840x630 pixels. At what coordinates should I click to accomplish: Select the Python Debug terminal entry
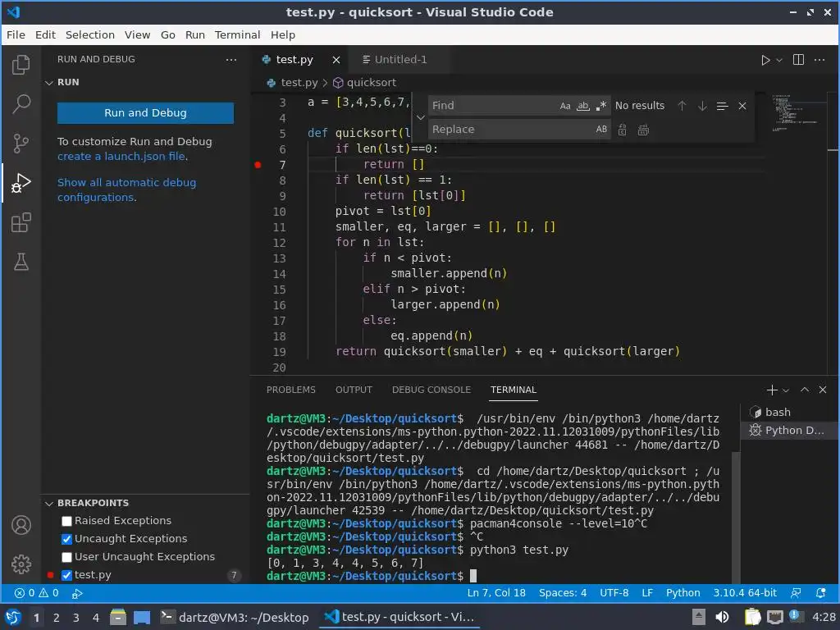788,430
